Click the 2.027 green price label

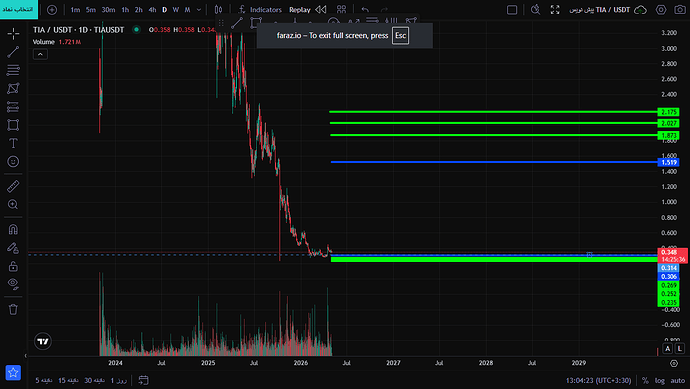pyautogui.click(x=668, y=123)
